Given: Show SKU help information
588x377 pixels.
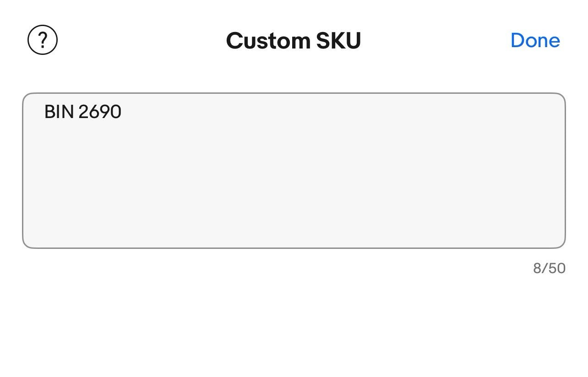Looking at the screenshot, I should 43,40.
